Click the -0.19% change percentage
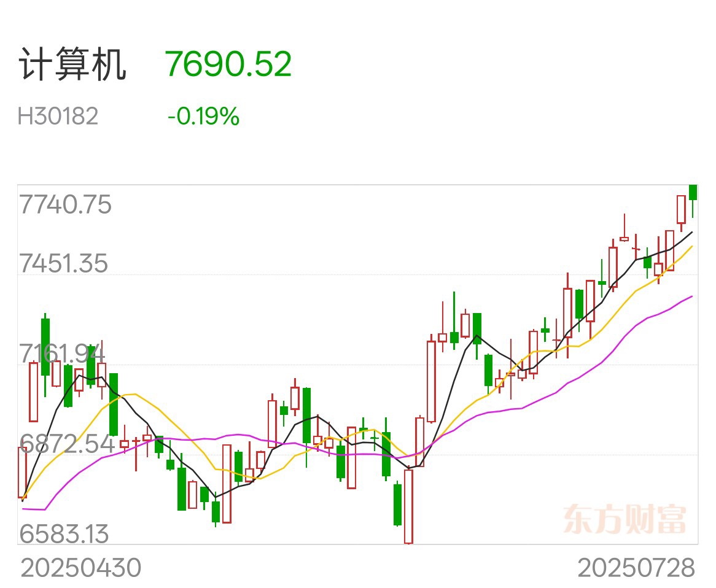716x588 pixels. pos(203,116)
